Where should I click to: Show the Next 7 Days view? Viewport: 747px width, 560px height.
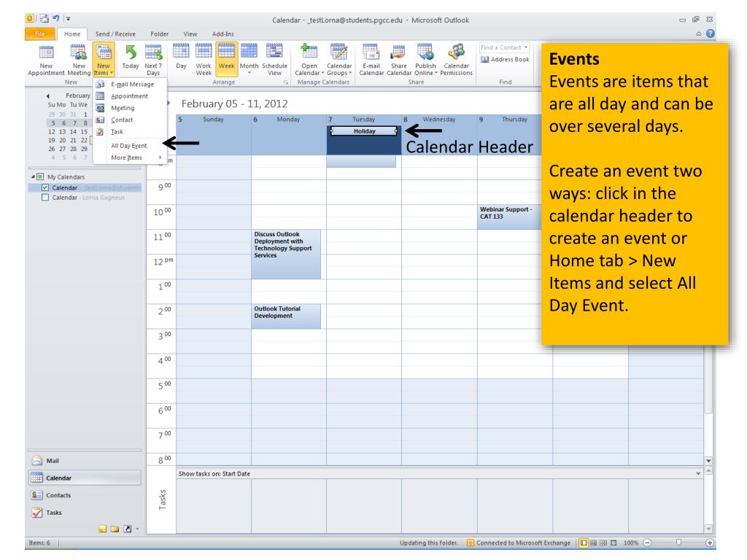coord(153,60)
